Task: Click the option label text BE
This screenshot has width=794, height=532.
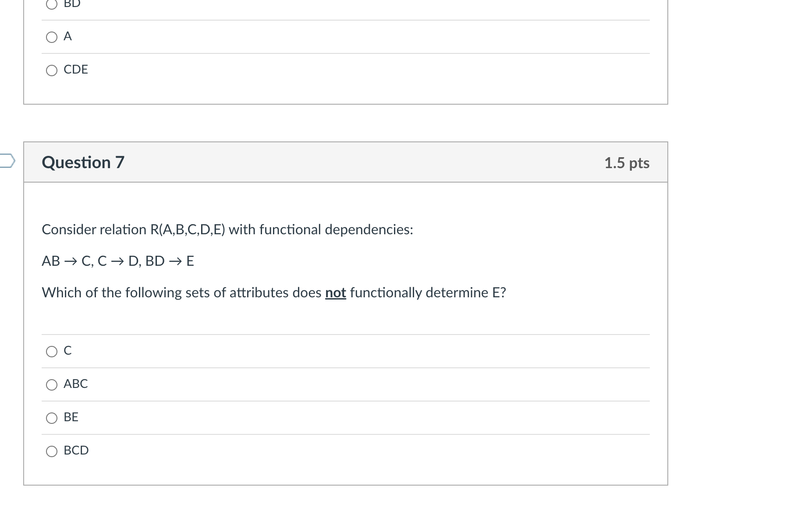Action: click(x=71, y=417)
